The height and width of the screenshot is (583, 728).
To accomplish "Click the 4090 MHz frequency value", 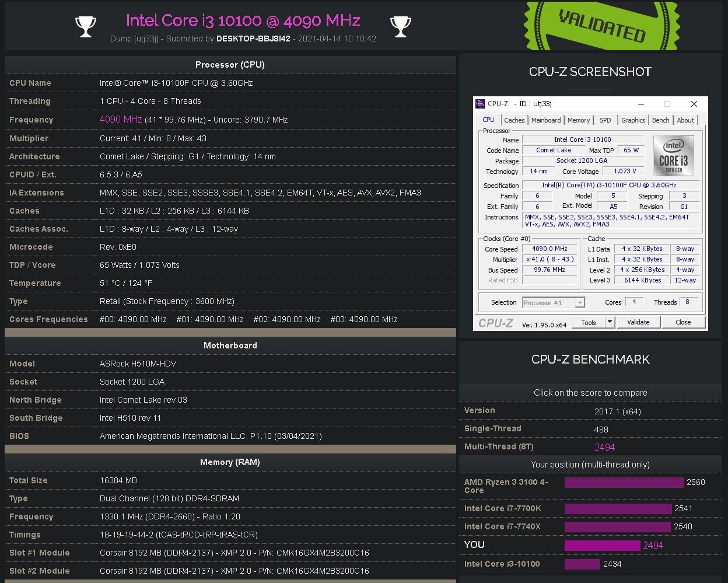I will coord(121,119).
